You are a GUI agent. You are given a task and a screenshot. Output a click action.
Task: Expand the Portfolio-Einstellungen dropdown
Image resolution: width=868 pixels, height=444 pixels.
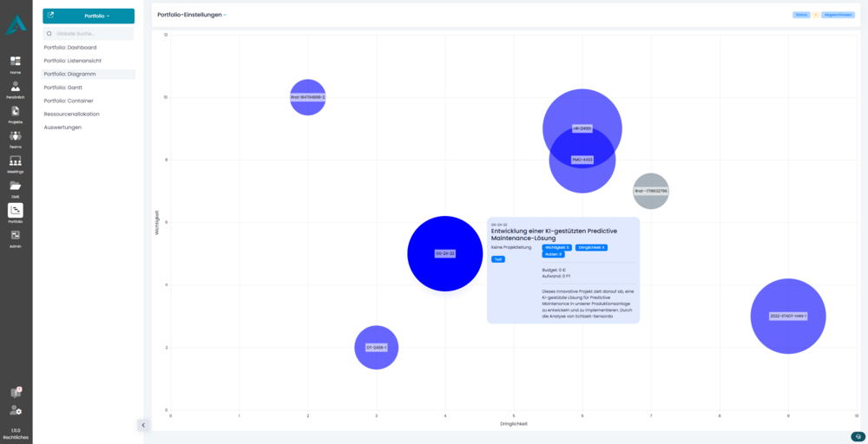(x=192, y=15)
